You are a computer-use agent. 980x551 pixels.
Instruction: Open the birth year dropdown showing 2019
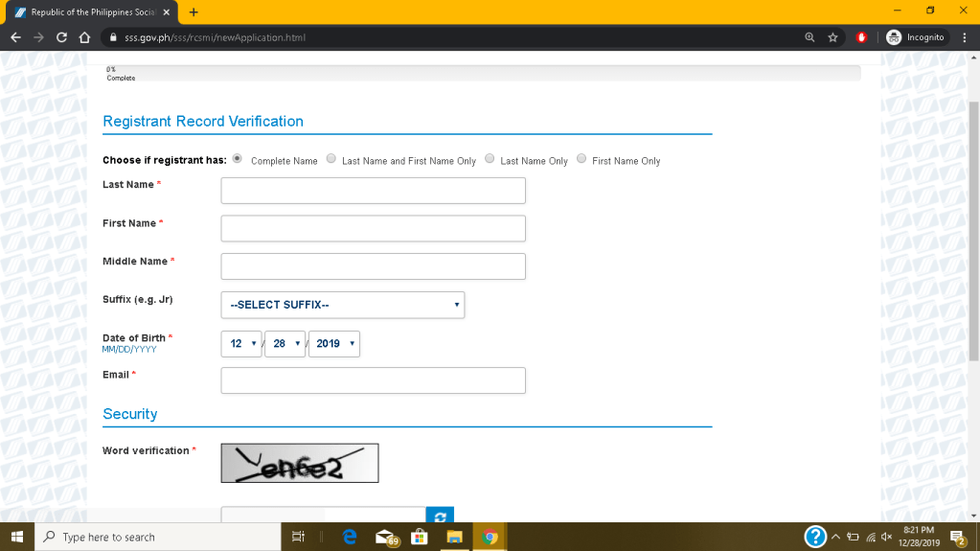pyautogui.click(x=333, y=343)
